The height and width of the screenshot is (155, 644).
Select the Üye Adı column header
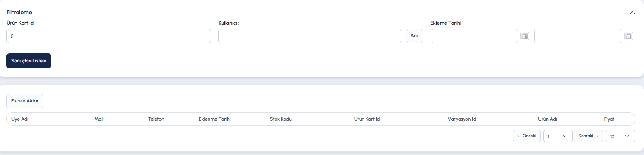coord(20,119)
